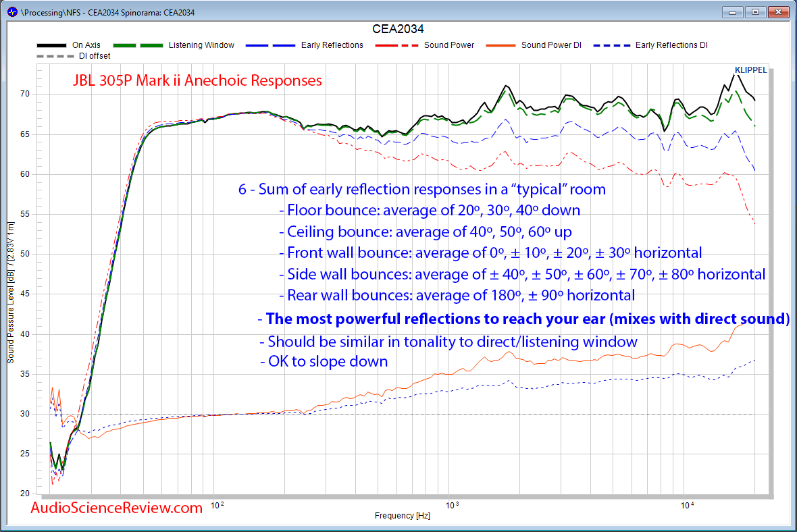
Task: Select the chart title 'CEA2034'
Action: tap(398, 29)
